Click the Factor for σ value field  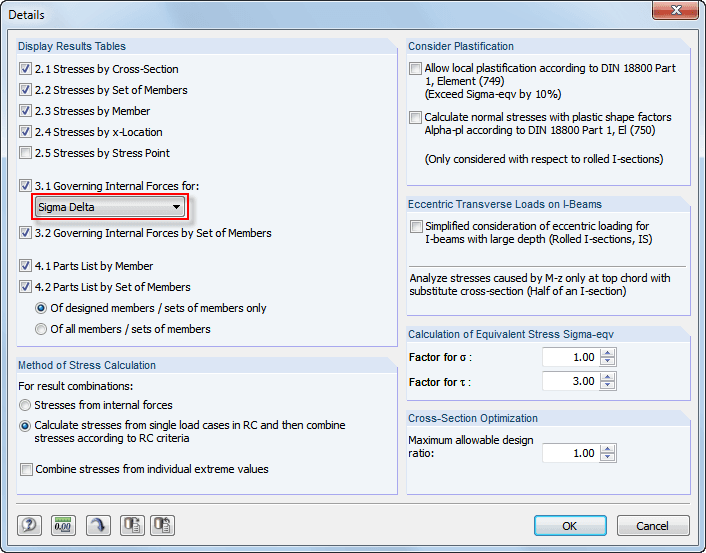[571, 357]
